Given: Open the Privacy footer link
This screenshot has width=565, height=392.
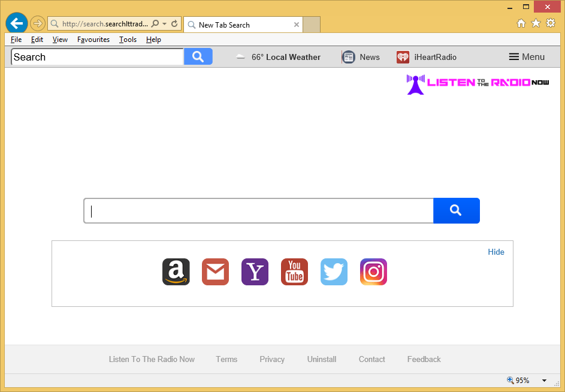Looking at the screenshot, I should [272, 359].
